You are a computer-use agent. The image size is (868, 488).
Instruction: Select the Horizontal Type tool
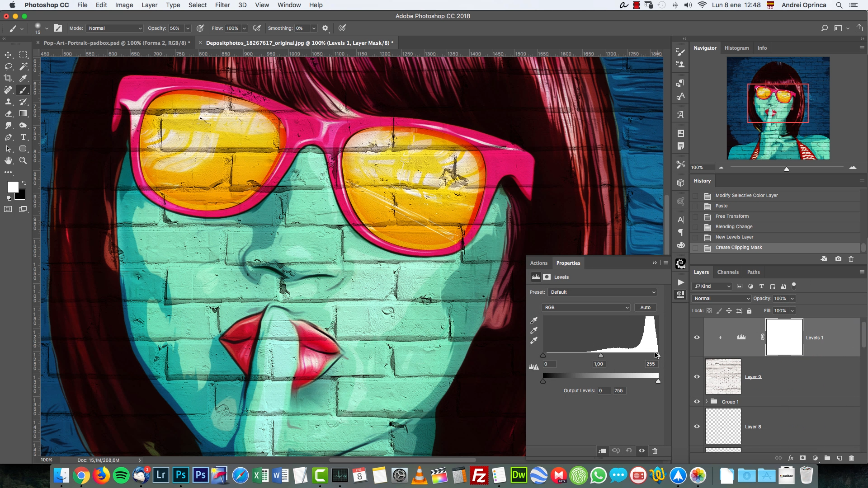coord(23,137)
